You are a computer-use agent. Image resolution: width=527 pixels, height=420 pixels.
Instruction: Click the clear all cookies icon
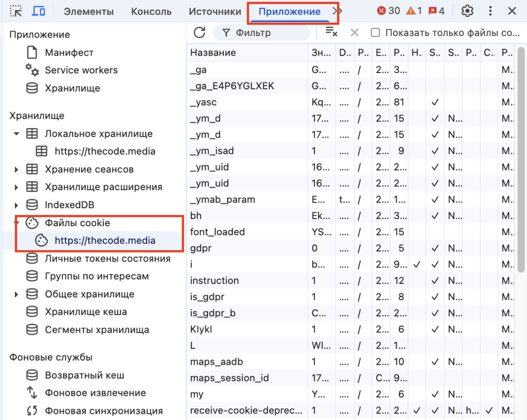[x=331, y=33]
